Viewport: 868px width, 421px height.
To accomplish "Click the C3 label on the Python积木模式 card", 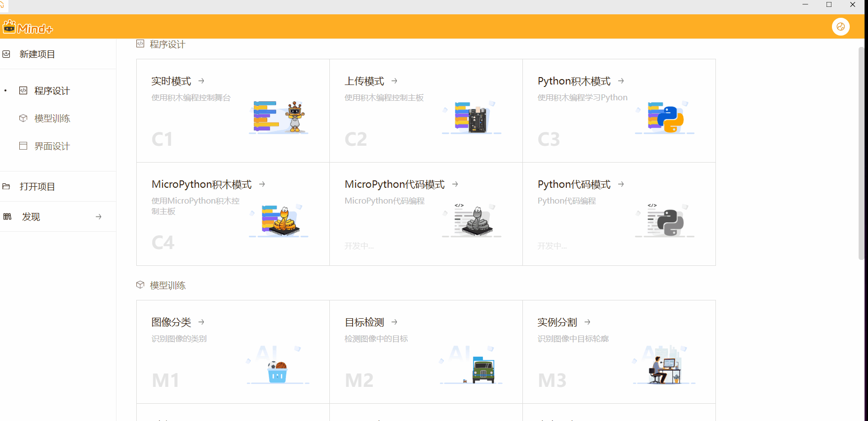I will click(549, 139).
